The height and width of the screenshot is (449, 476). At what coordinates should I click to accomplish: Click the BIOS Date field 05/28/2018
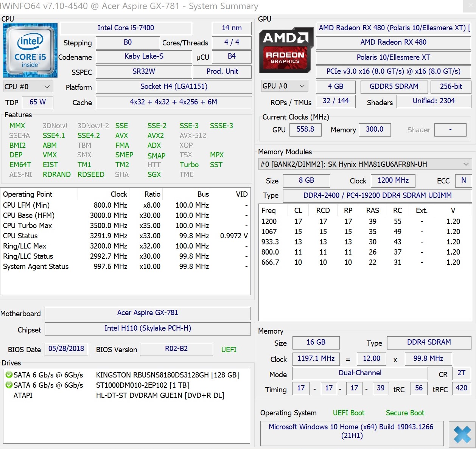click(x=66, y=349)
